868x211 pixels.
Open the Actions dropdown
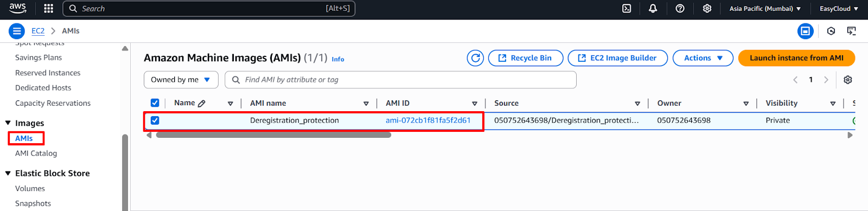point(703,58)
